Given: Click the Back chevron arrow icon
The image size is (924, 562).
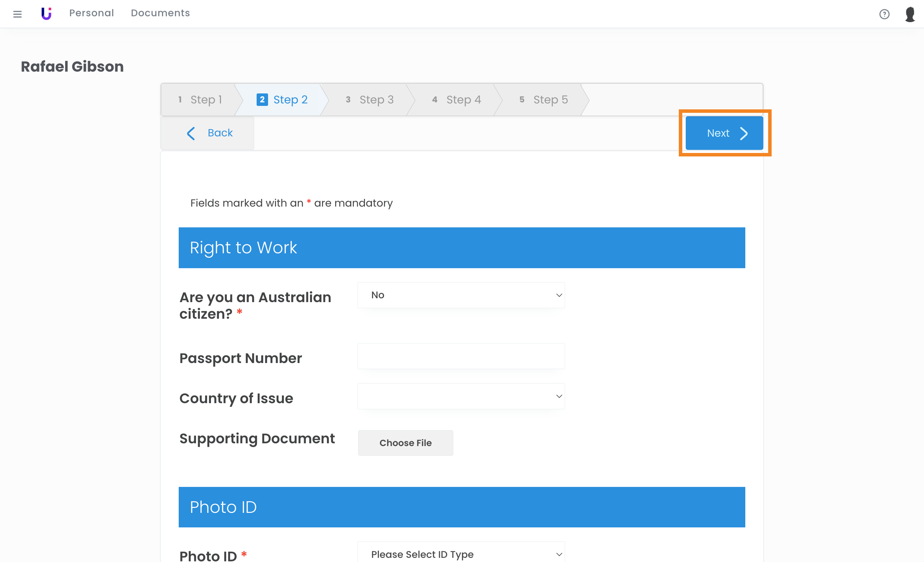Looking at the screenshot, I should pyautogui.click(x=191, y=133).
